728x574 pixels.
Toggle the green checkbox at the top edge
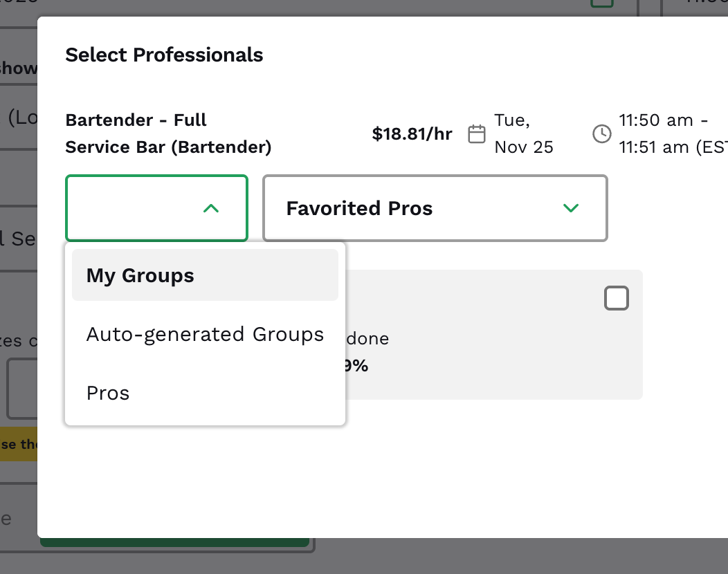pos(602,3)
